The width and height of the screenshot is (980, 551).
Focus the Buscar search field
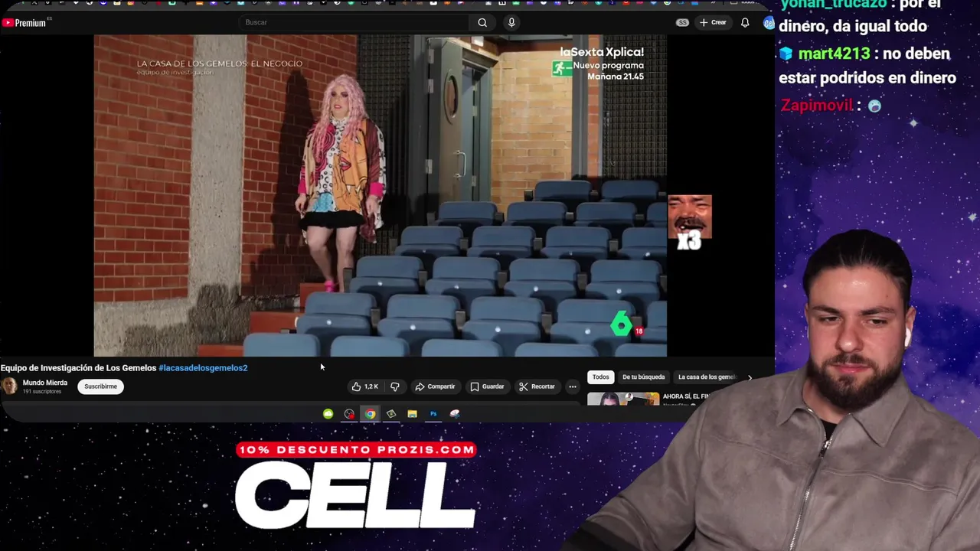354,22
